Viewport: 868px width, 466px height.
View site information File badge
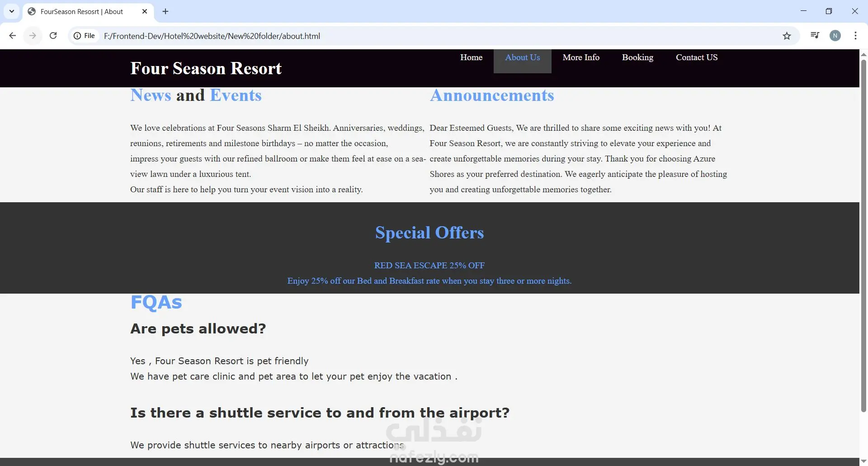coord(85,36)
